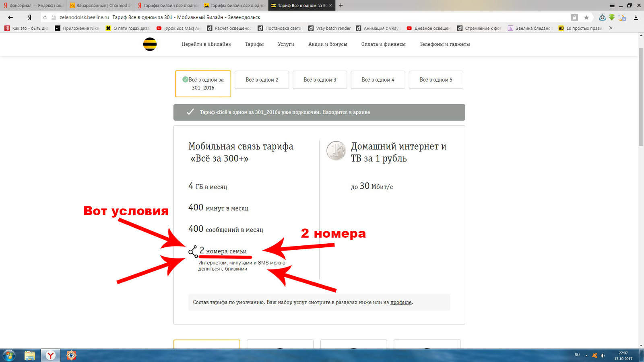Open the downloads arrow icon

click(636, 17)
